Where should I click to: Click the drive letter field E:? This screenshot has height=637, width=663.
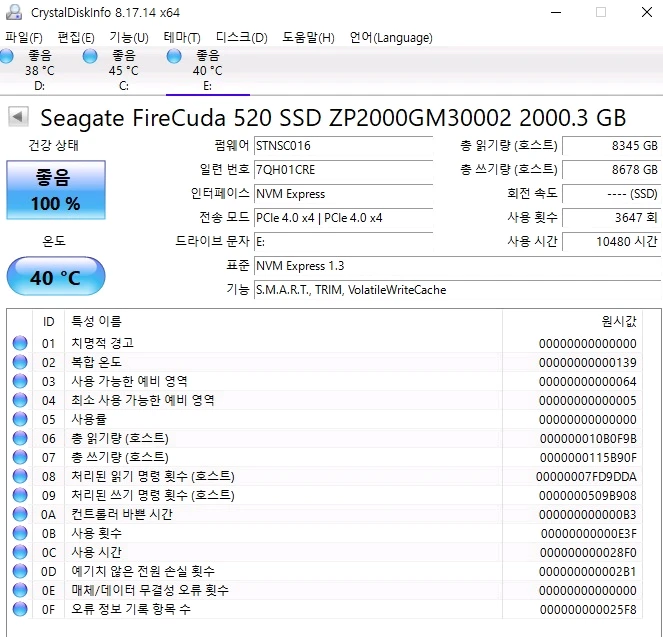(343, 242)
